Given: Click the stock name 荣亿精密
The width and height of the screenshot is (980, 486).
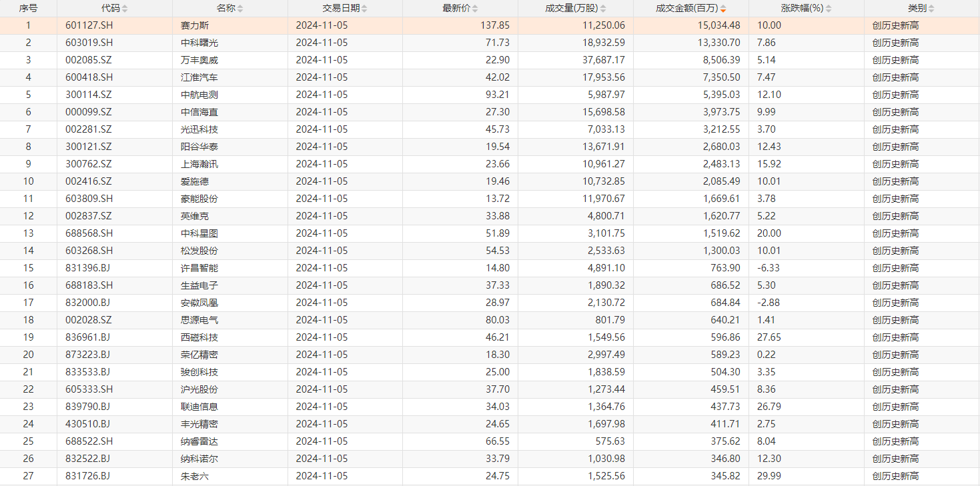Looking at the screenshot, I should (199, 355).
